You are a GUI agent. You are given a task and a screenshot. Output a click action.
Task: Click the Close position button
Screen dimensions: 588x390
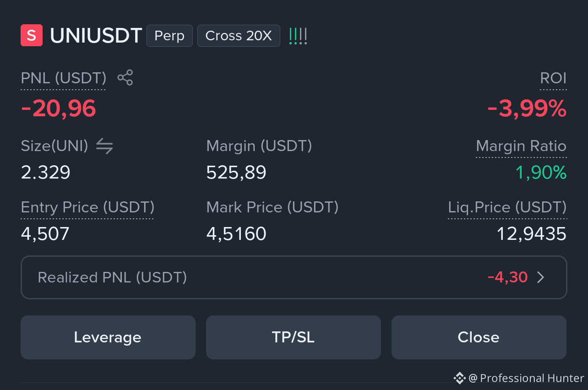click(x=479, y=337)
